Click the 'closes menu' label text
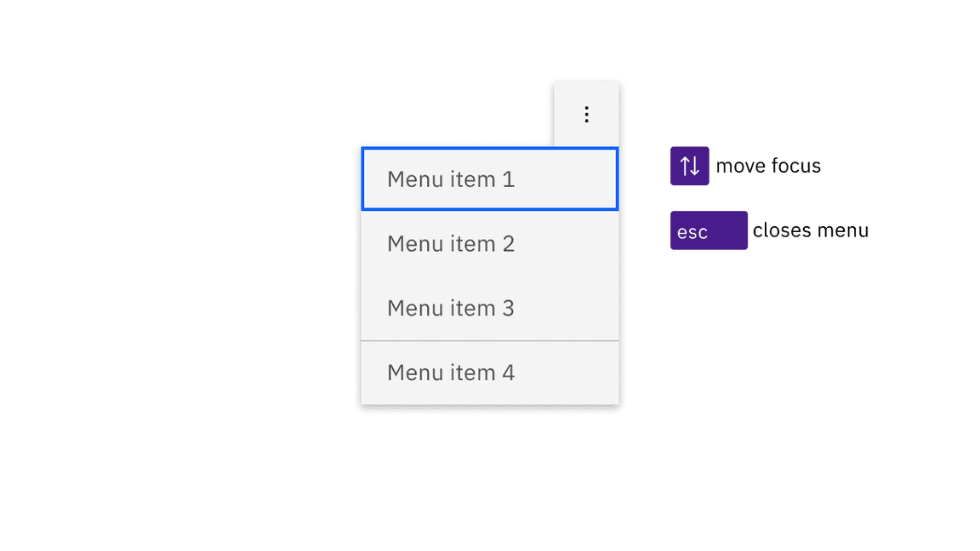 (x=811, y=230)
